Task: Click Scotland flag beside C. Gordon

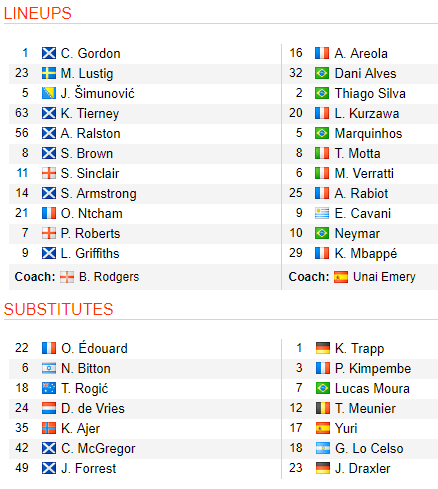Action: (x=49, y=53)
